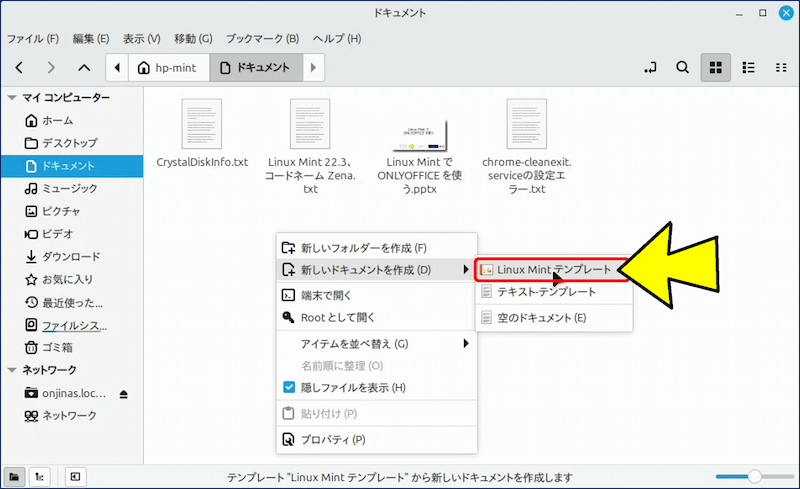Choose プロパティ (P) in the context menu

click(x=377, y=439)
